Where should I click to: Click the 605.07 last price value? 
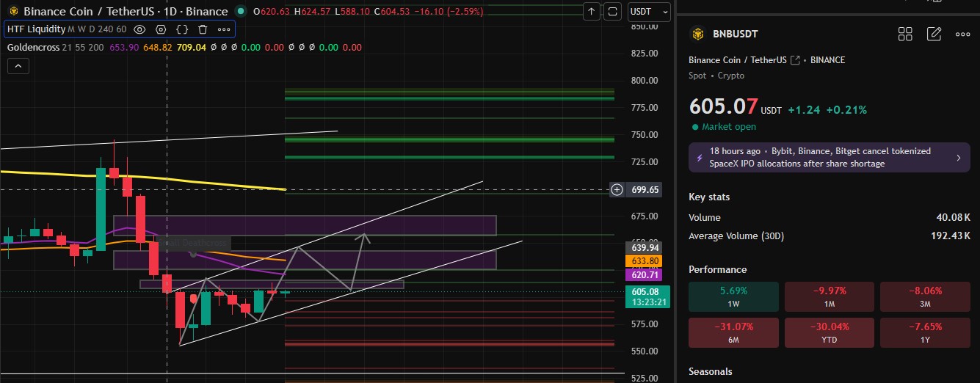pos(724,106)
